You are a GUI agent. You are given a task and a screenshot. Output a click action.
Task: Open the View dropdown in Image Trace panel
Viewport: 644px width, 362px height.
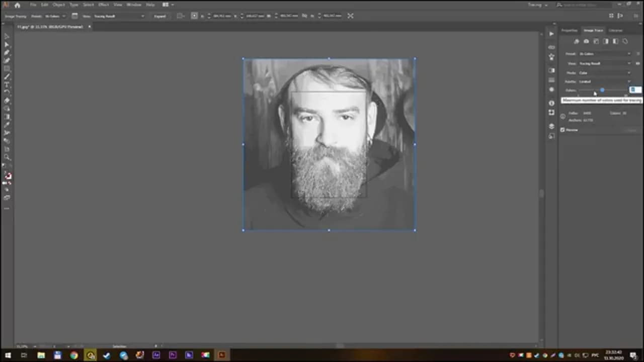click(x=604, y=63)
